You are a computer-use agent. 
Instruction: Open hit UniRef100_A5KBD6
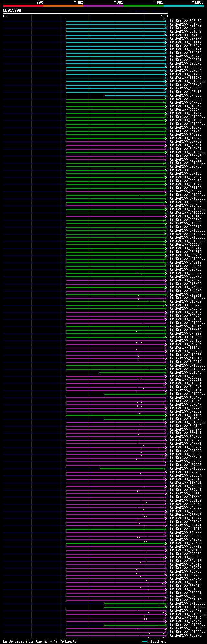(186, 486)
